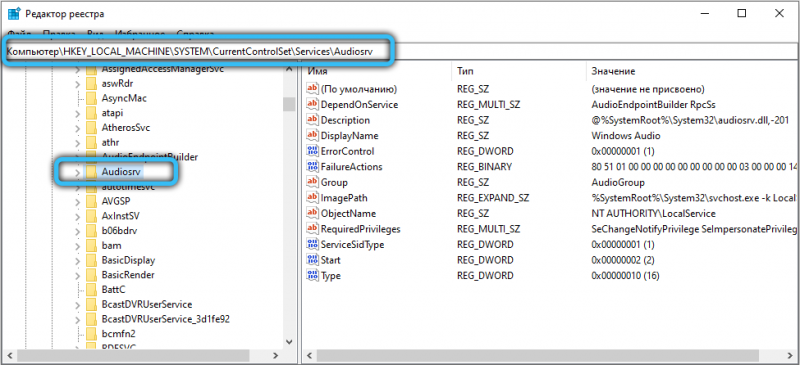This screenshot has width=800, height=365.
Task: Click the tree pane vertical scrollbar thumb
Action: [289, 104]
